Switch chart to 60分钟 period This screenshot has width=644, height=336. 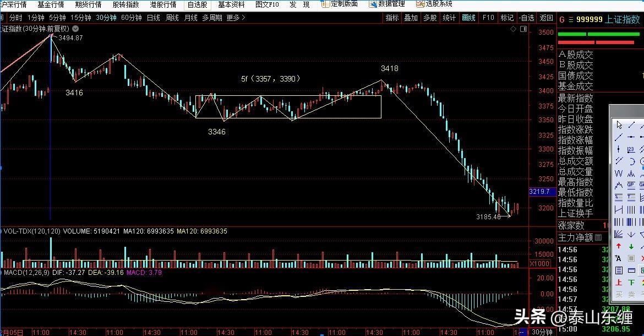(x=132, y=18)
